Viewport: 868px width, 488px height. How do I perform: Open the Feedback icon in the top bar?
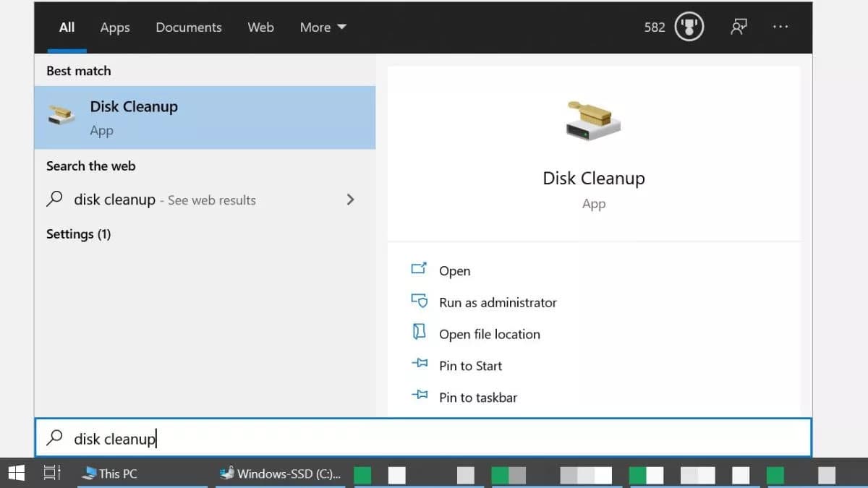(739, 27)
